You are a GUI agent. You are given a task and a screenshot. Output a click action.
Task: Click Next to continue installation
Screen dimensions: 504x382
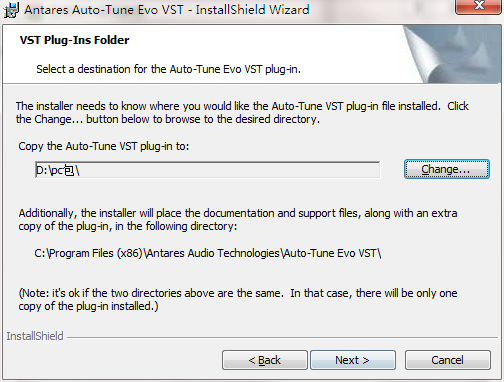pos(353,360)
